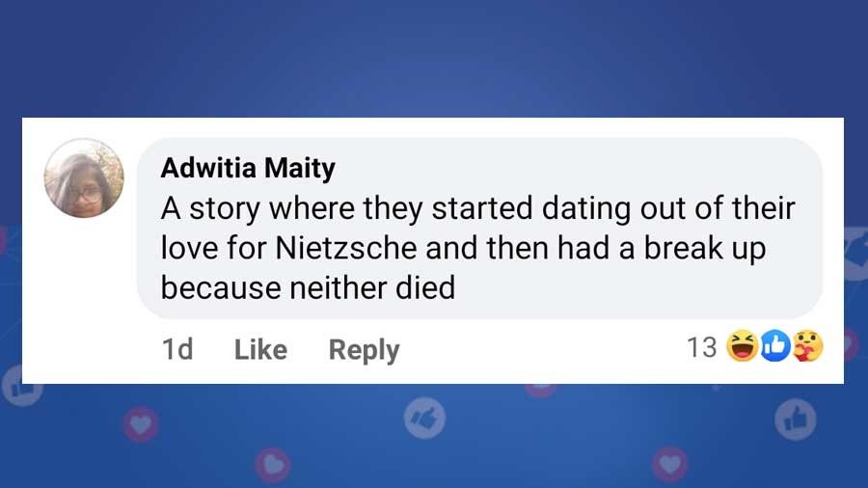Click the pink heart icon below the timestamp
Viewport: 868px width, 488px height.
(x=141, y=424)
